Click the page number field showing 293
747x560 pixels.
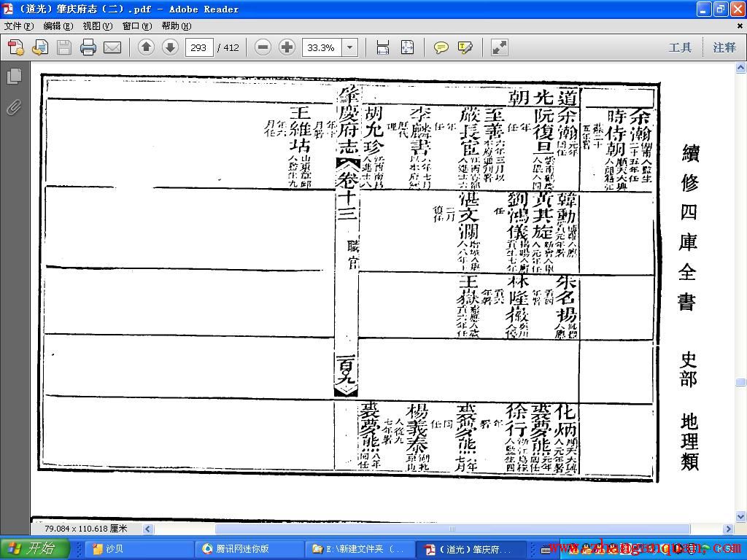(198, 47)
